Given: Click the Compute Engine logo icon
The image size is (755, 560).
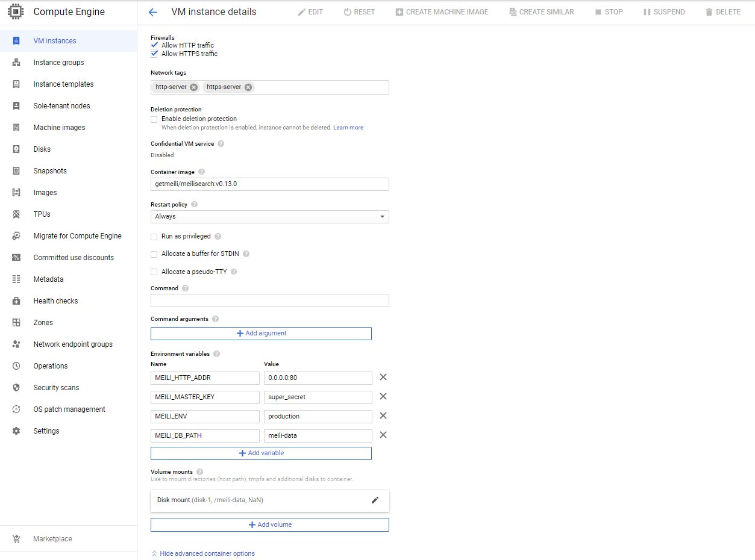Looking at the screenshot, I should [16, 11].
